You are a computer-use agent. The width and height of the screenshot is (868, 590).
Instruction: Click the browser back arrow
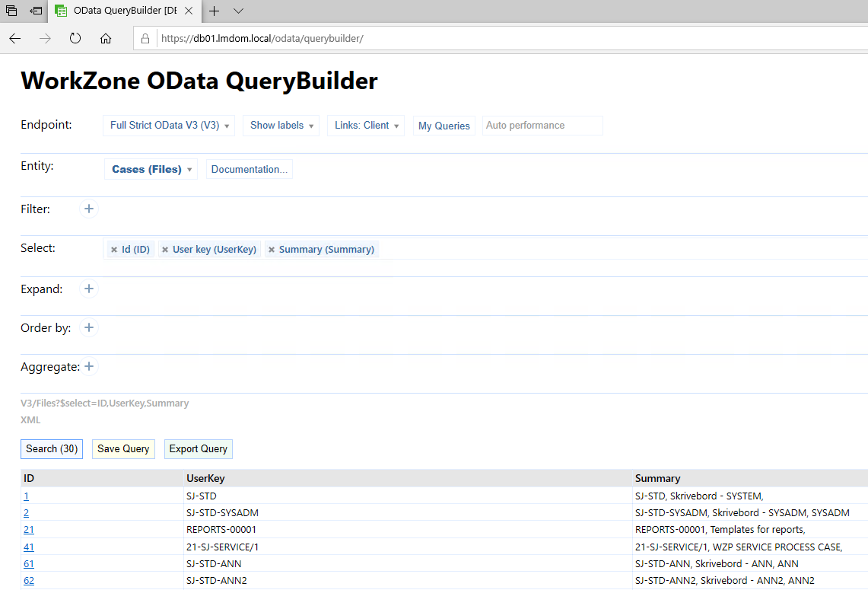pos(15,38)
